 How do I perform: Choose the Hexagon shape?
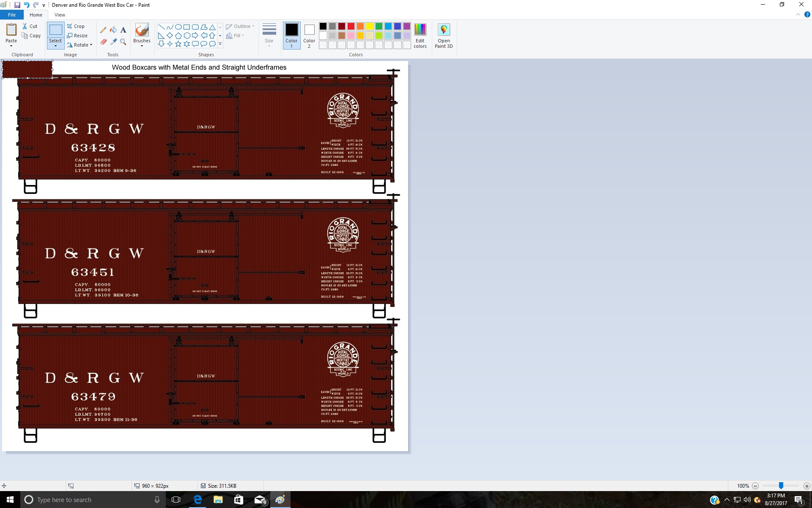187,36
